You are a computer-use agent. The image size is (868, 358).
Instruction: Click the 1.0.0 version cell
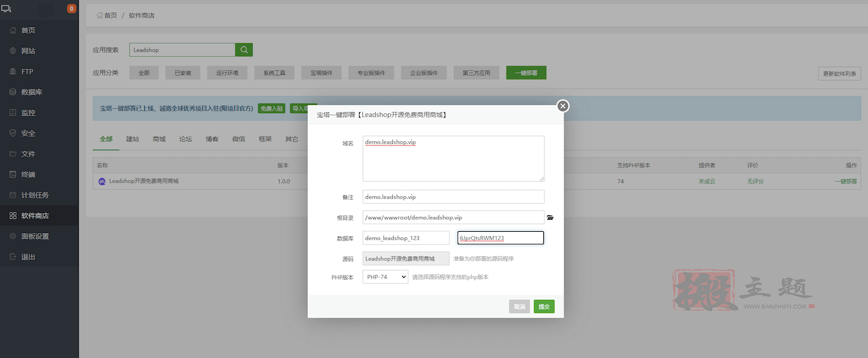284,181
